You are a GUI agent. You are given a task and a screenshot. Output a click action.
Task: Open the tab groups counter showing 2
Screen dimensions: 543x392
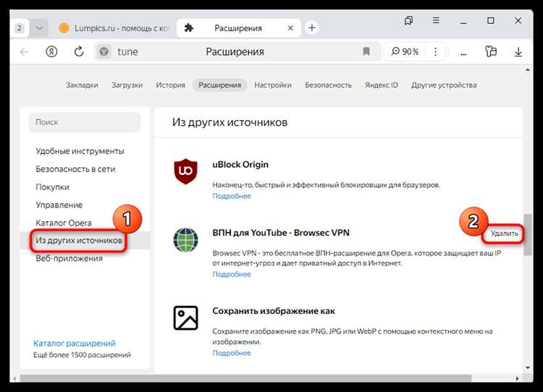click(x=20, y=28)
